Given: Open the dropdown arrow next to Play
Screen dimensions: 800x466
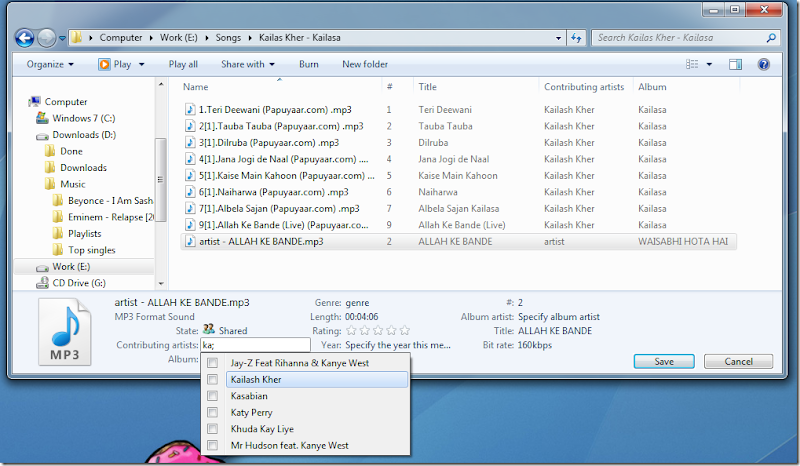Looking at the screenshot, I should click(x=141, y=64).
